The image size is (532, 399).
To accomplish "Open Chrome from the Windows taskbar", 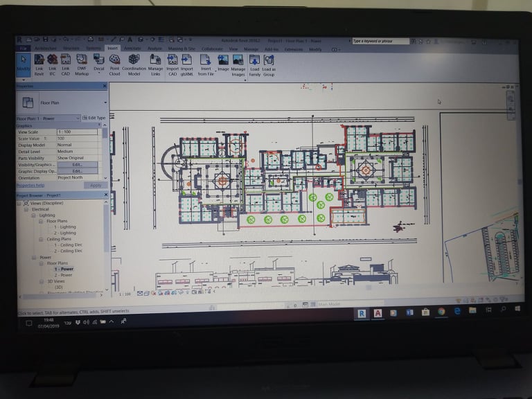I will coord(441,312).
